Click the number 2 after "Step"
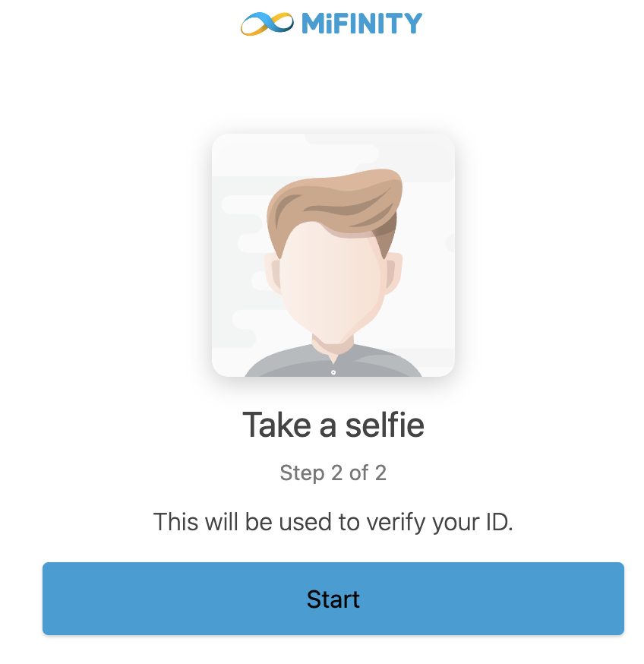Viewport: 644px width, 664px height. 337,473
